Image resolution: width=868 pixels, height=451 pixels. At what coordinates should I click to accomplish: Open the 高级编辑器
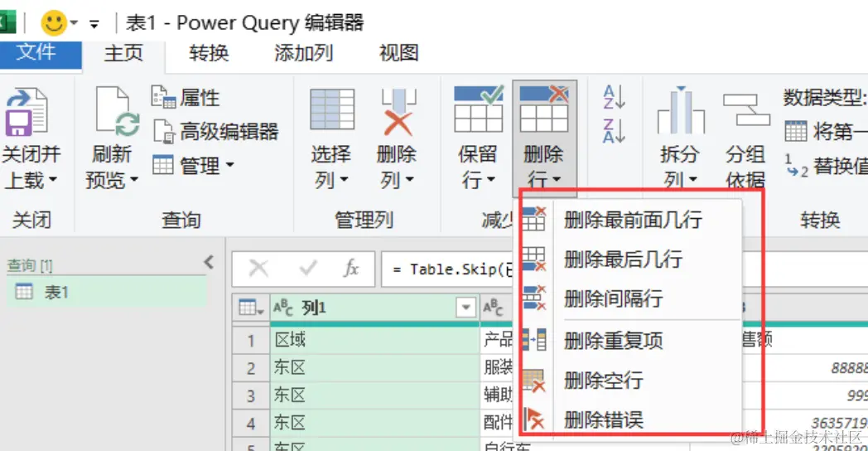[215, 131]
